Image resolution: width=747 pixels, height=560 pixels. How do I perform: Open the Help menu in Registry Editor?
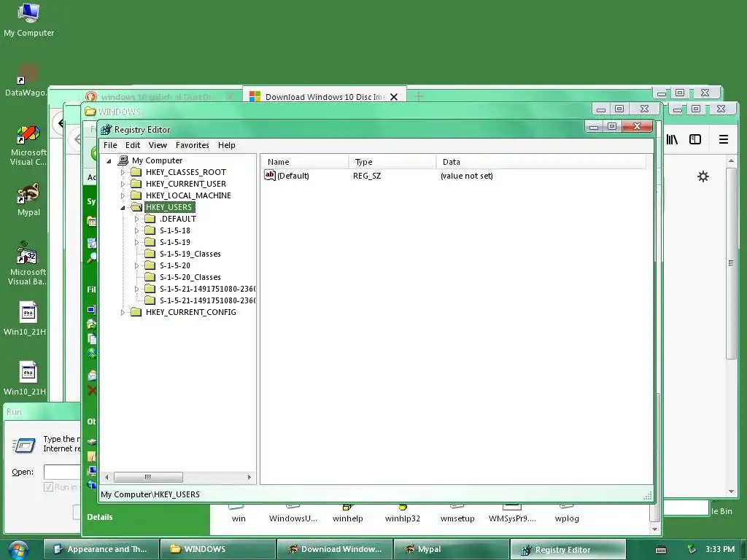click(x=227, y=145)
